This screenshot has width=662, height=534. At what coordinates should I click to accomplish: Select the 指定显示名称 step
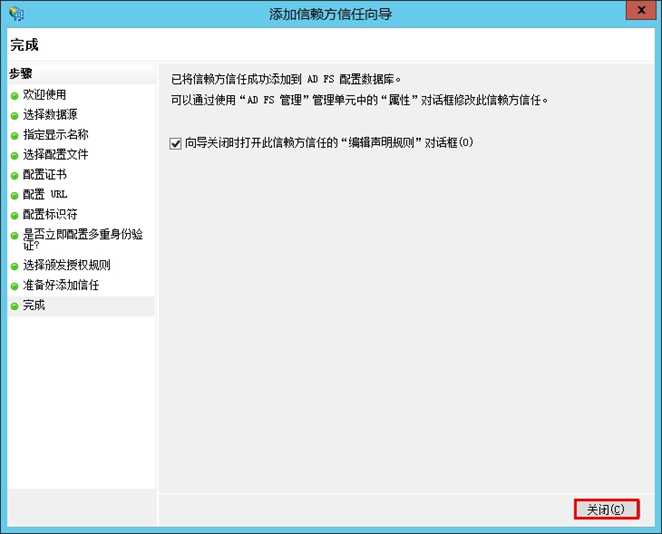pos(55,135)
